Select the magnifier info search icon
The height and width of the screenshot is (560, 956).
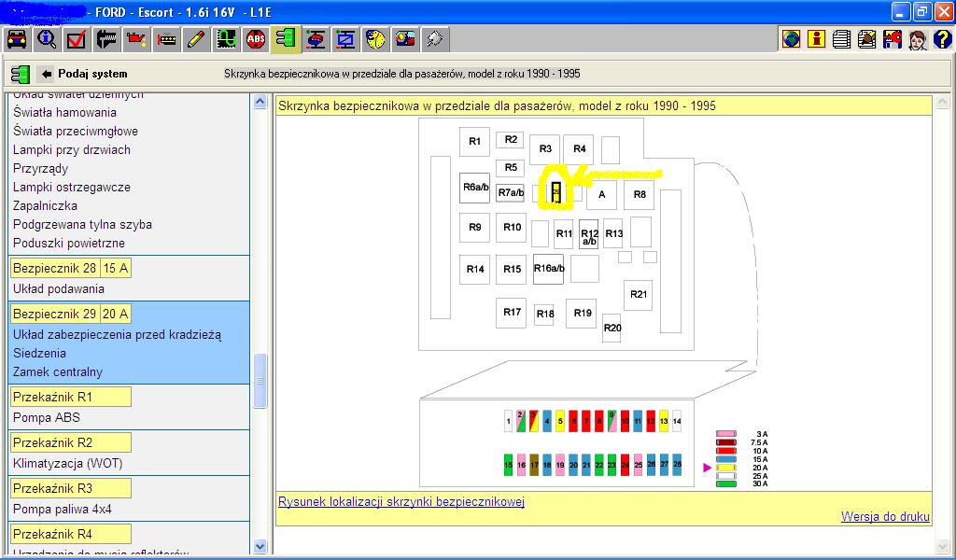click(47, 39)
